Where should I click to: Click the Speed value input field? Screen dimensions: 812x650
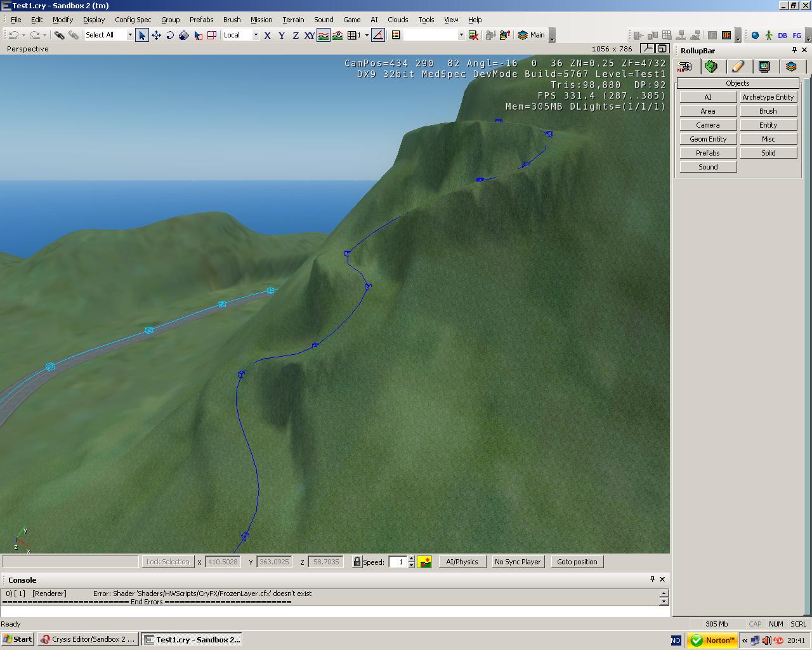398,562
